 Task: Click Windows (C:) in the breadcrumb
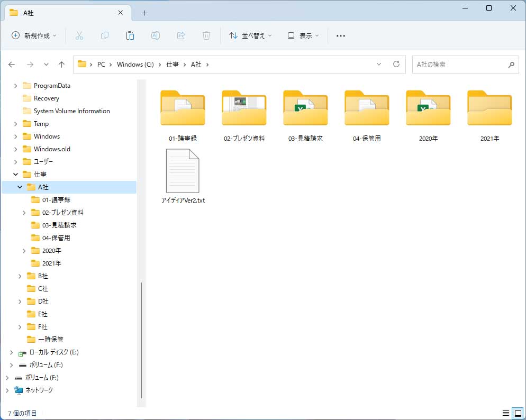[x=135, y=65]
